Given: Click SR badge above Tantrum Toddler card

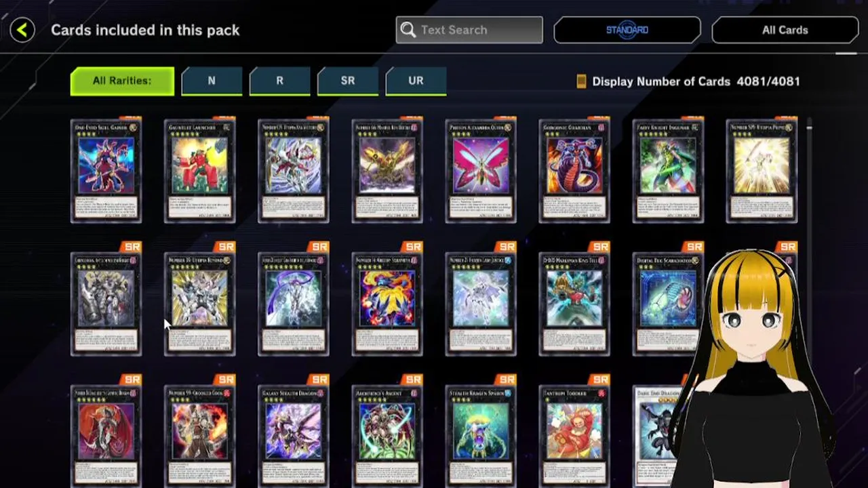Looking at the screenshot, I should (599, 380).
